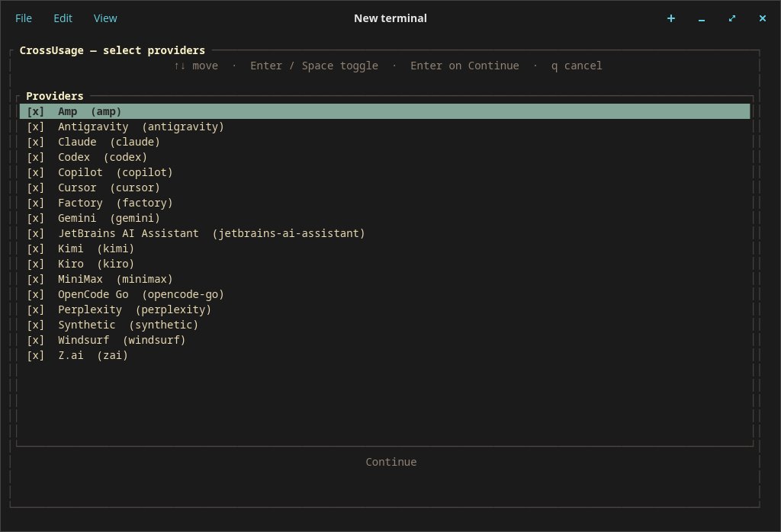
Task: Click the "Providers" panel label
Action: 55,96
